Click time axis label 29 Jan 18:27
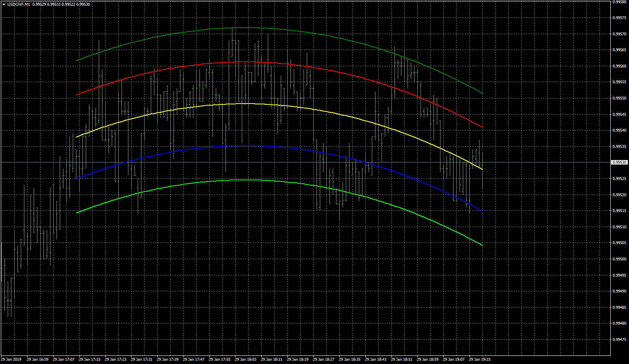 (x=324, y=360)
